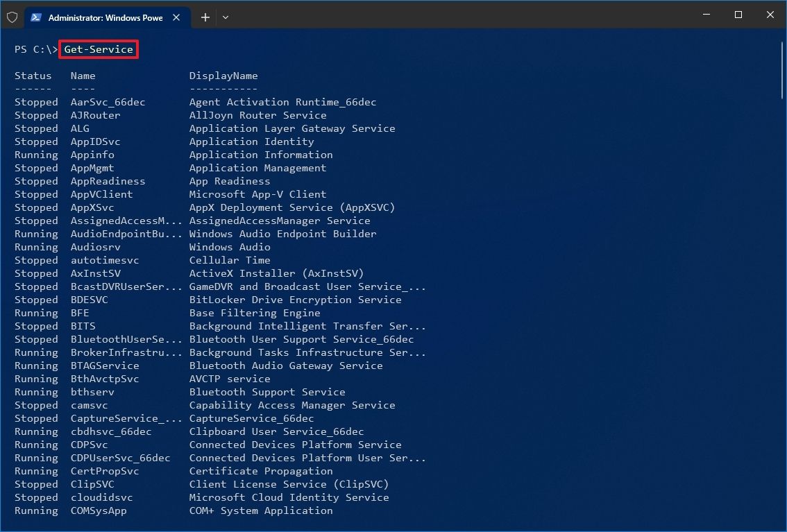Click the Status column header
This screenshot has height=532, width=787.
tap(33, 76)
